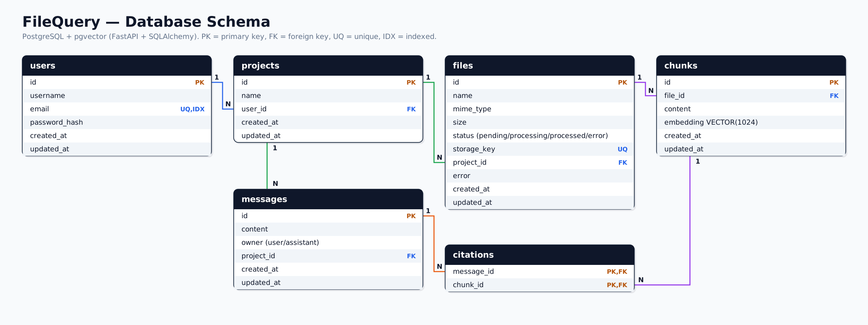Click the PK,FK badge on chunk_id
868x325 pixels.
(617, 285)
